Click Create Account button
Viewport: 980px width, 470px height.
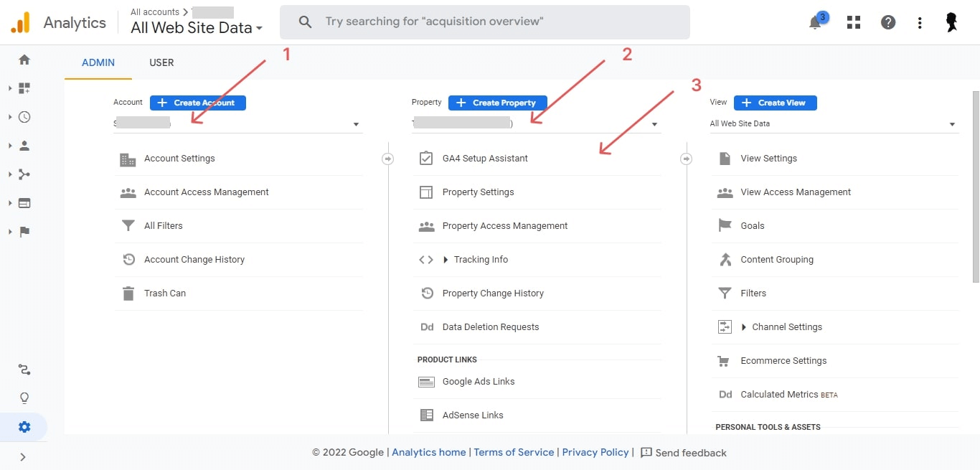click(198, 103)
